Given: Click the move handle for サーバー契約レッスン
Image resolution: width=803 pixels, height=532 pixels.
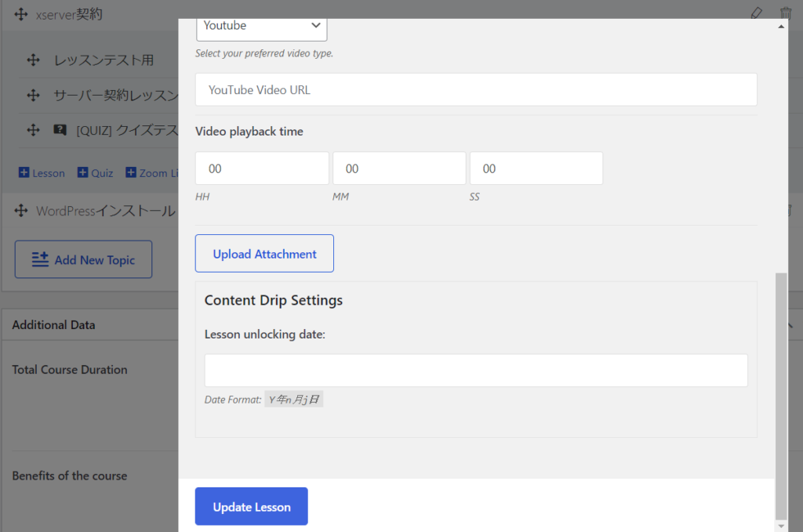Looking at the screenshot, I should pyautogui.click(x=33, y=96).
